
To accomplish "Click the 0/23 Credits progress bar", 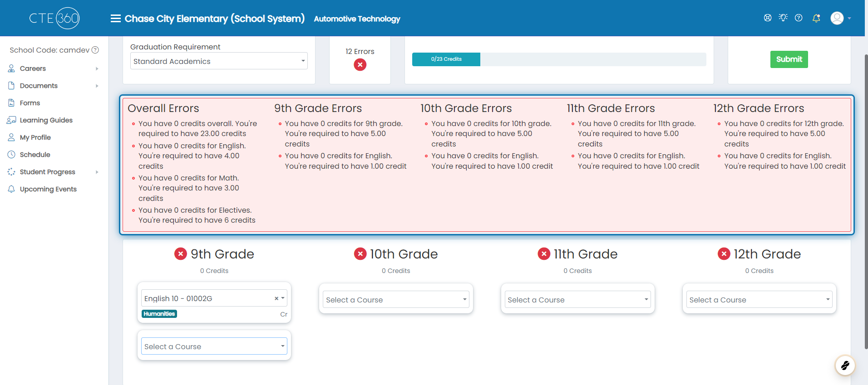I will (559, 59).
